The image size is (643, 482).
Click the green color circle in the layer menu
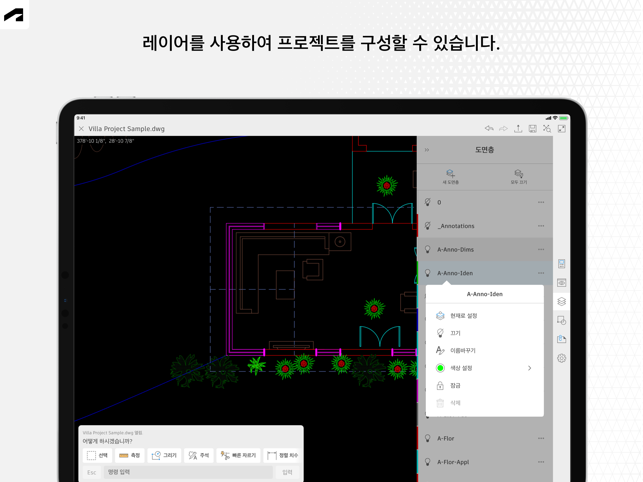(x=440, y=368)
